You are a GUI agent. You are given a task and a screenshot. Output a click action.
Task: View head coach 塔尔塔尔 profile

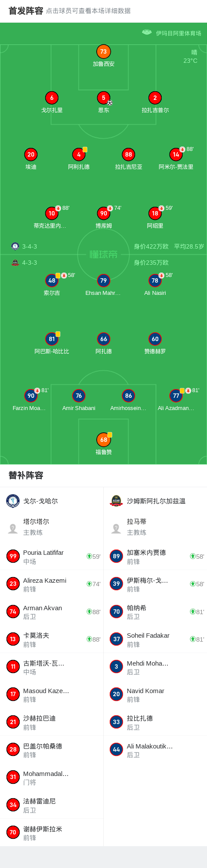pos(51,527)
